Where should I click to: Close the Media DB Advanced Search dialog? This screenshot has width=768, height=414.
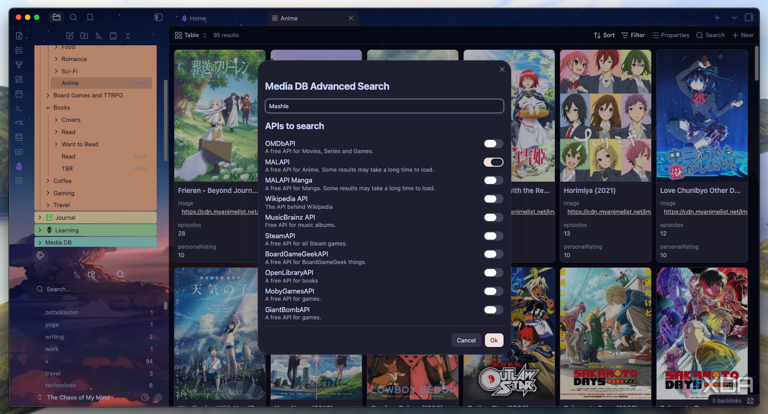[502, 70]
